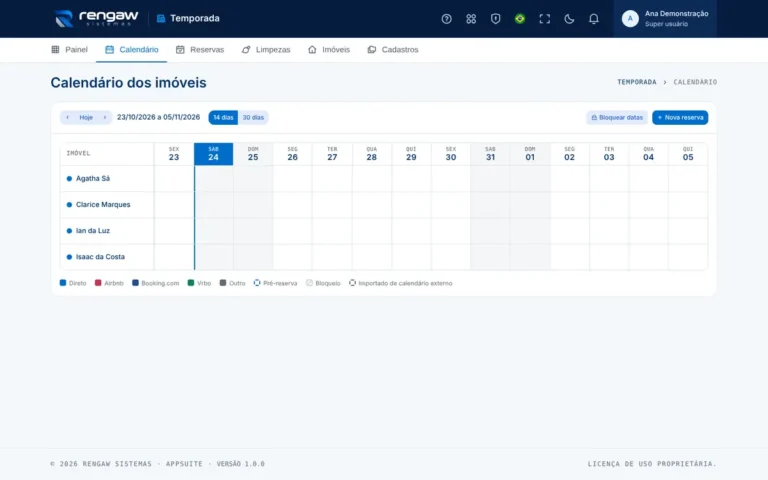Click TER 27 day header
The width and height of the screenshot is (768, 480).
(332, 154)
